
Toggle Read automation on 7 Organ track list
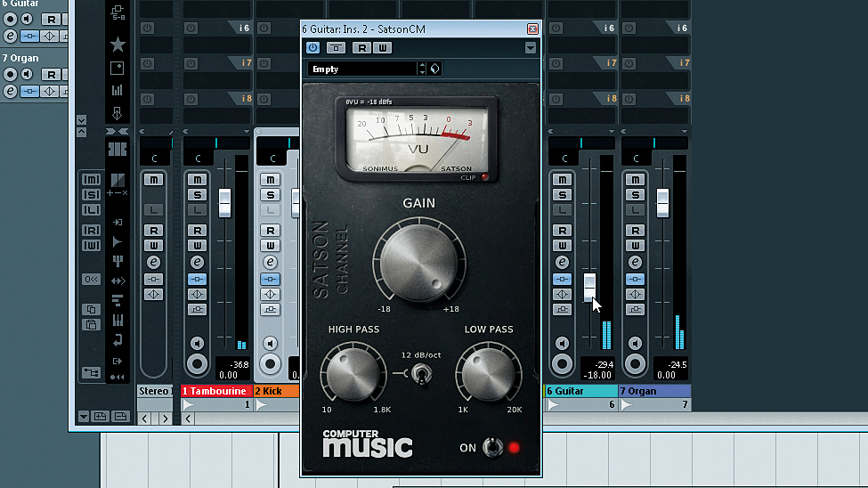[x=51, y=74]
